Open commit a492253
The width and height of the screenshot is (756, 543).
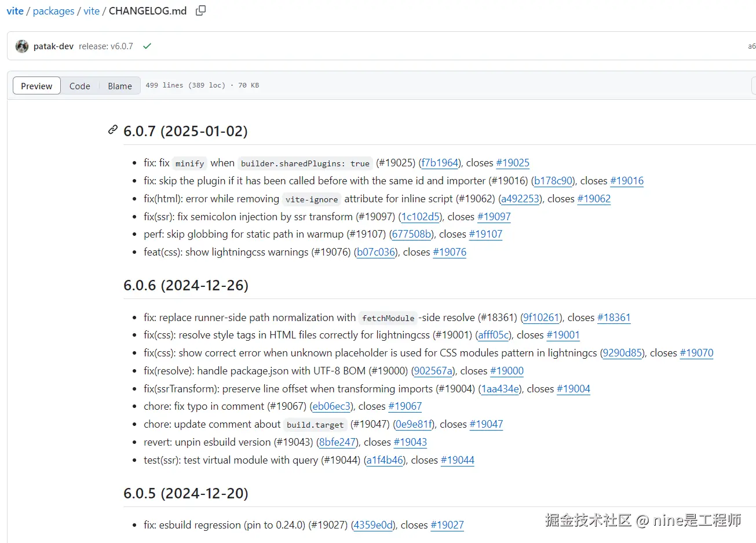(x=520, y=199)
